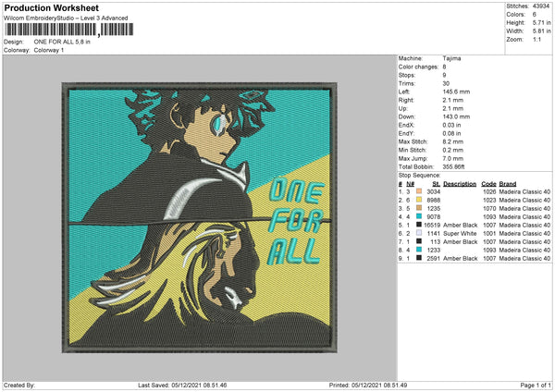Click the "Created By:" footer label

(x=19, y=386)
